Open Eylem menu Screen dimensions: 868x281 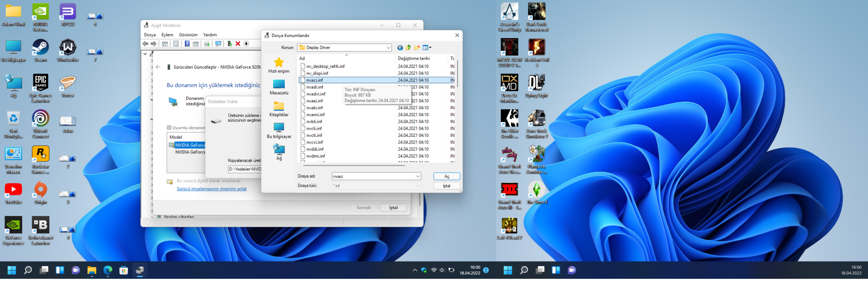coord(167,35)
